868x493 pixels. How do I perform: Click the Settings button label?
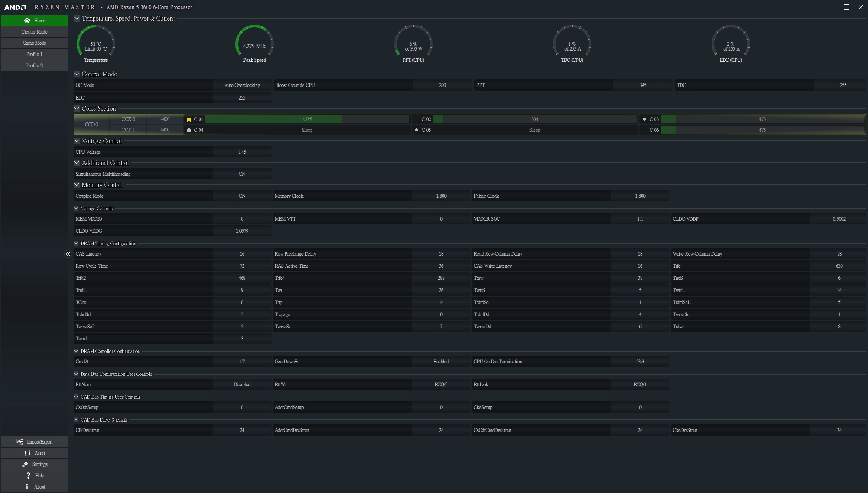point(40,464)
